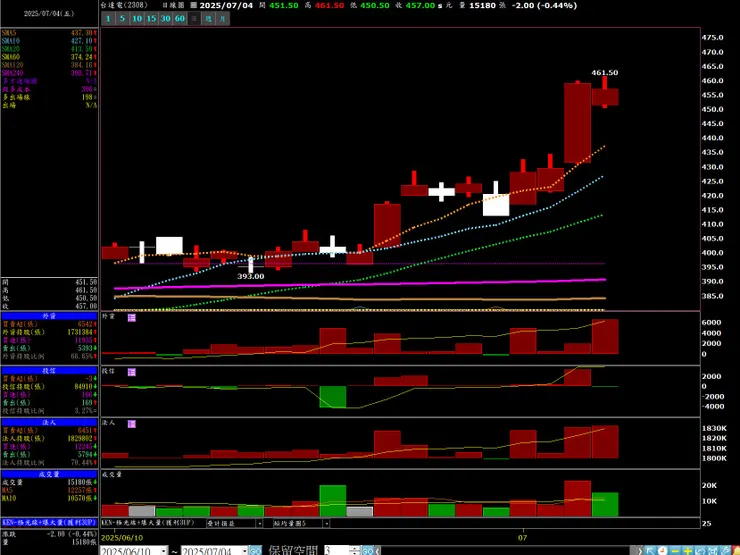Click GO button next to date range
The image size is (740, 555).
(x=255, y=551)
